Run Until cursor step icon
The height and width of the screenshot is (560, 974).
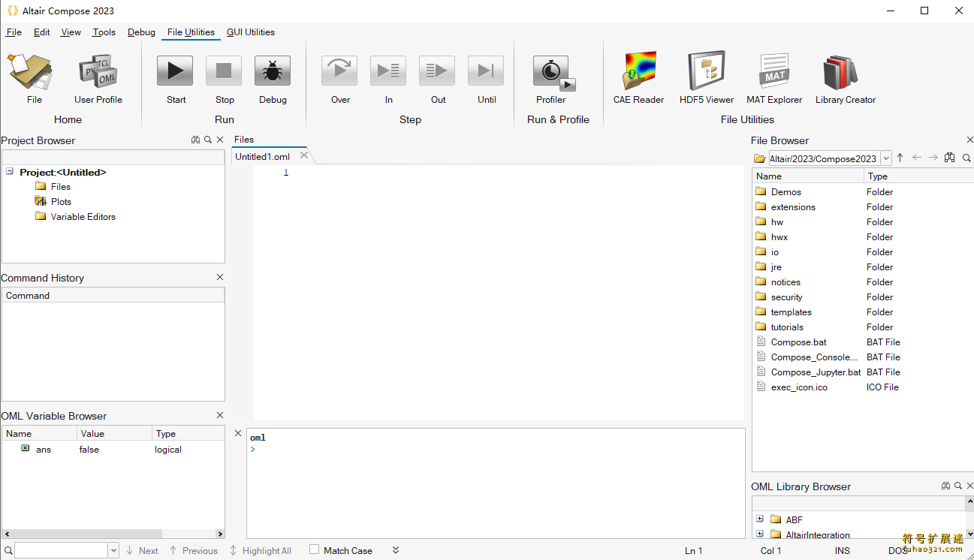pos(486,71)
